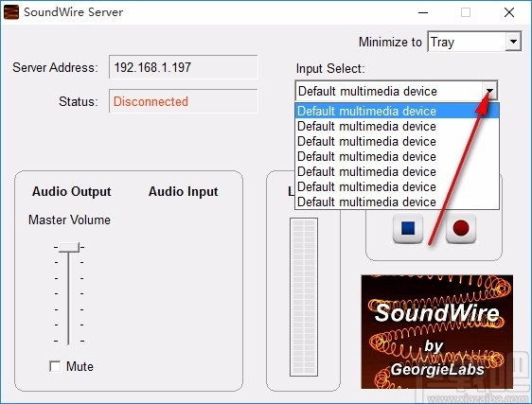Select the highlighted Default multimedia device option
The height and width of the screenshot is (404, 532).
[x=397, y=111]
